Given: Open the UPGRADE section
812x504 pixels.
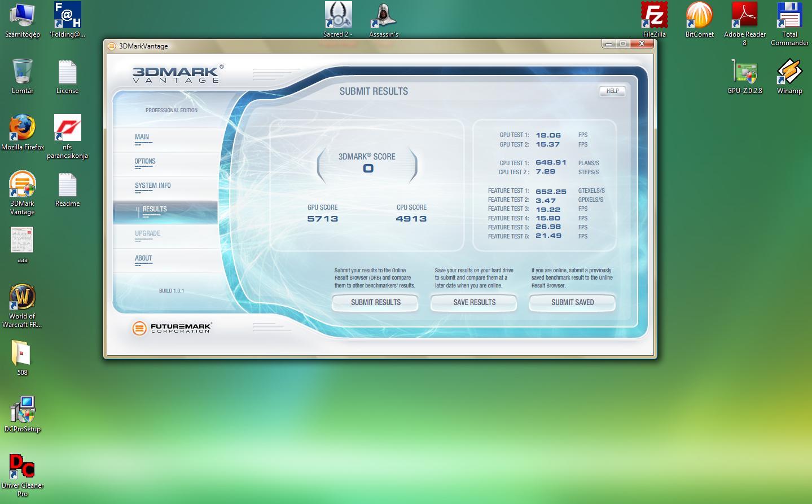Looking at the screenshot, I should click(148, 233).
